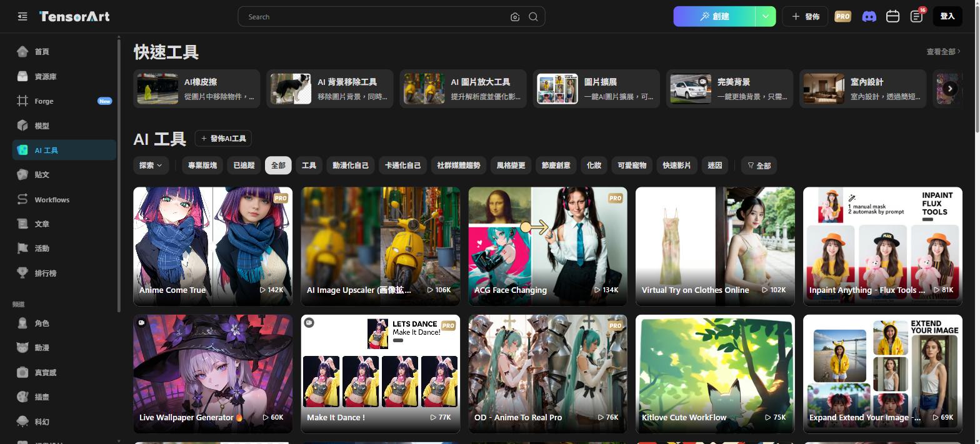Open 室內設計 quick tool card

(863, 89)
